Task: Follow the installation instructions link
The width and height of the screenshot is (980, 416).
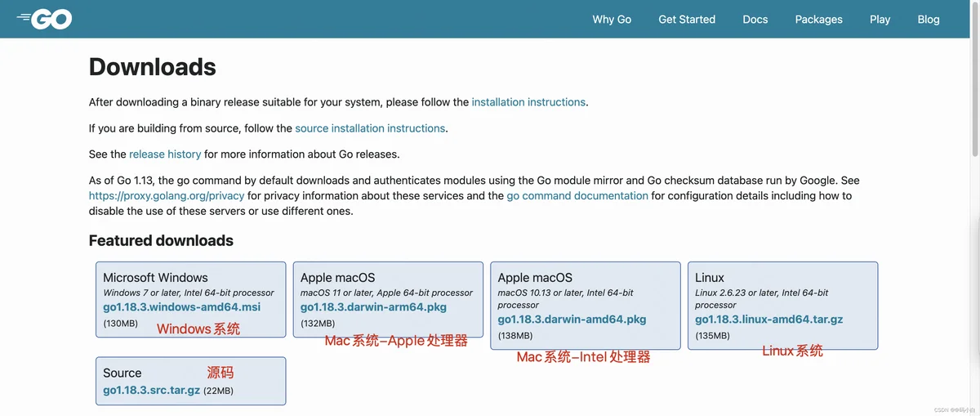Action: (x=528, y=102)
